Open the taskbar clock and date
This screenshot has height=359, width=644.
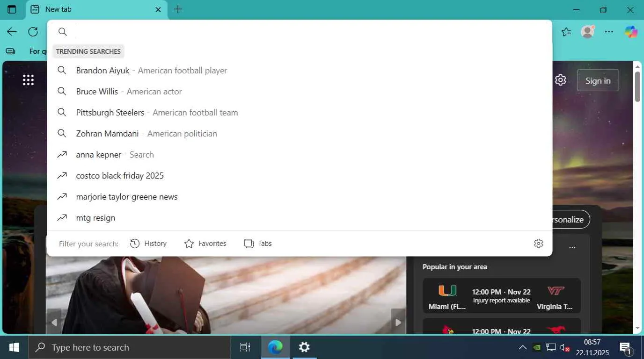[593, 347]
